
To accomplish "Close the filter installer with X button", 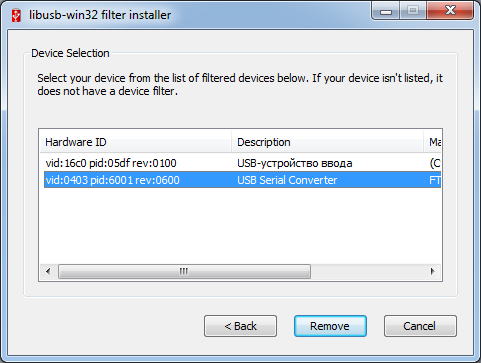I will pyautogui.click(x=450, y=11).
